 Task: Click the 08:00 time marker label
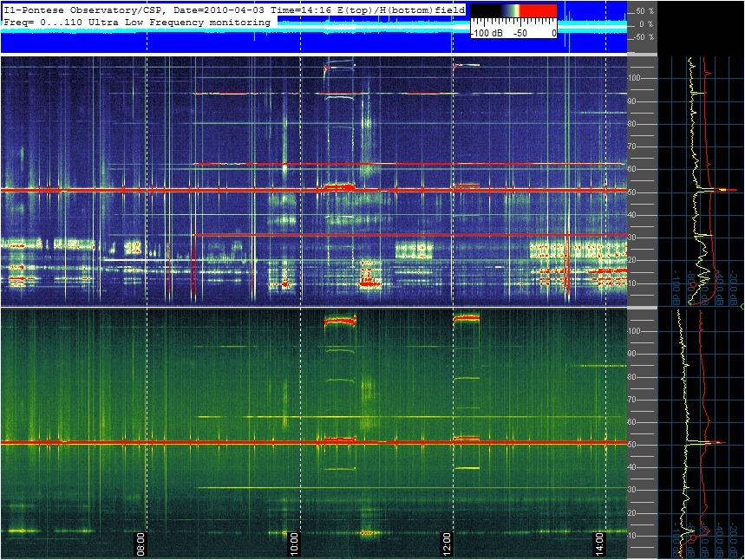click(x=141, y=544)
